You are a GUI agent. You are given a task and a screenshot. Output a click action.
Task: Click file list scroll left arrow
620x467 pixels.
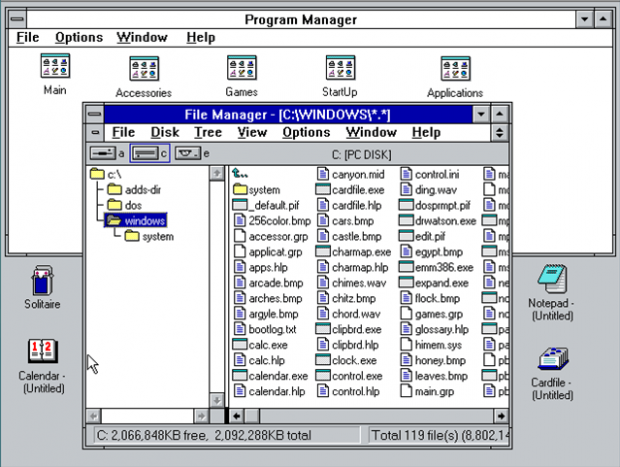236,416
